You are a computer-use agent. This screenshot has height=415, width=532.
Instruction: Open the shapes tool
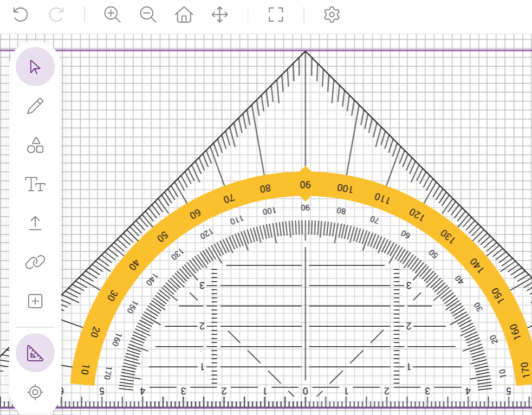(x=35, y=145)
